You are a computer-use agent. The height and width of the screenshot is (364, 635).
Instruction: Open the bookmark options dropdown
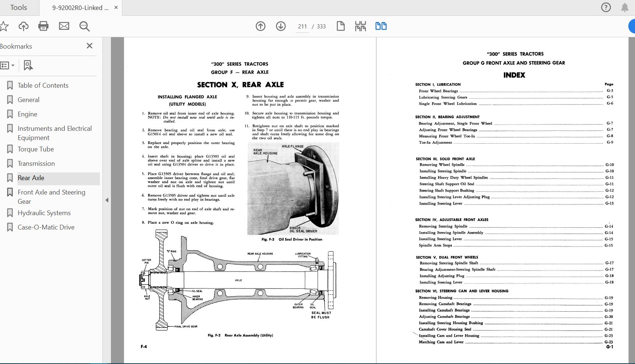click(x=8, y=65)
